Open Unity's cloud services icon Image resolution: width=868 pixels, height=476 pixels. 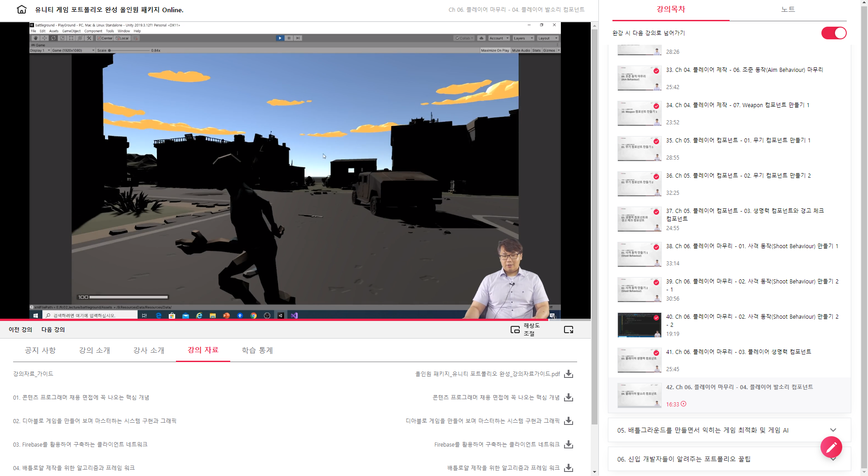[x=482, y=38]
